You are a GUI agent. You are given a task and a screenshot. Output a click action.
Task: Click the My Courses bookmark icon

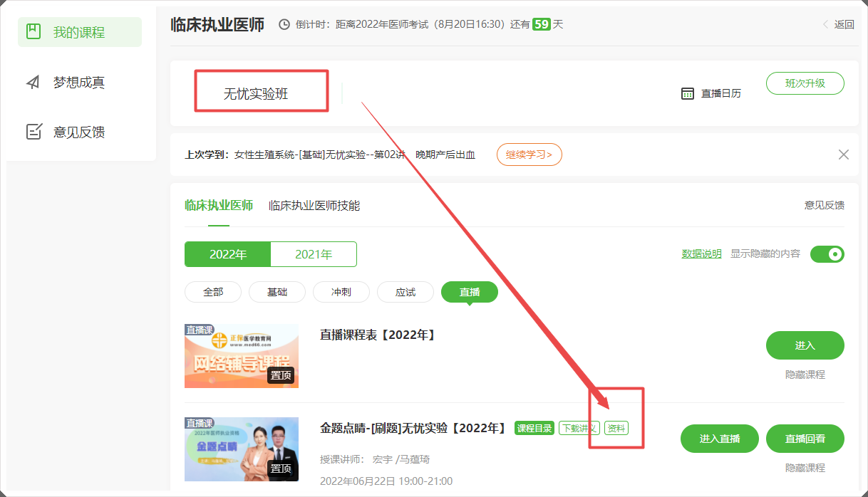click(33, 31)
